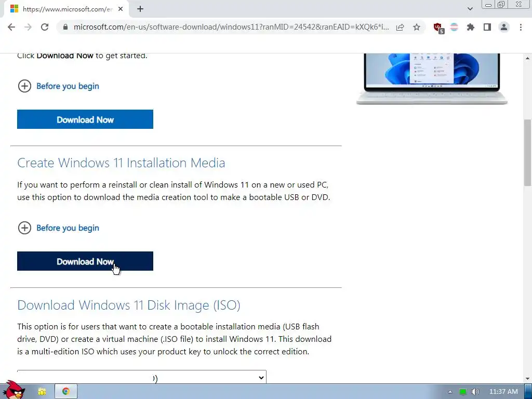
Task: Click the Show desktop strip
Action: pyautogui.click(x=528, y=392)
